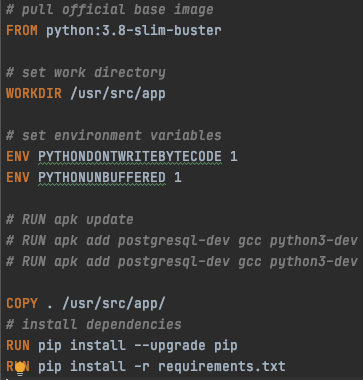Click the /usr/src/app/ destination path in COPY
363x380 pixels.
(114, 304)
